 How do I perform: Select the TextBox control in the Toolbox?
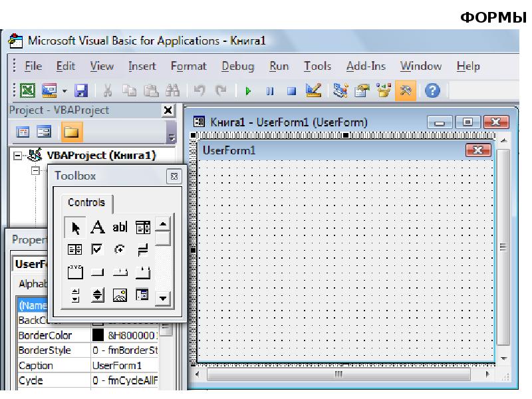click(x=120, y=227)
